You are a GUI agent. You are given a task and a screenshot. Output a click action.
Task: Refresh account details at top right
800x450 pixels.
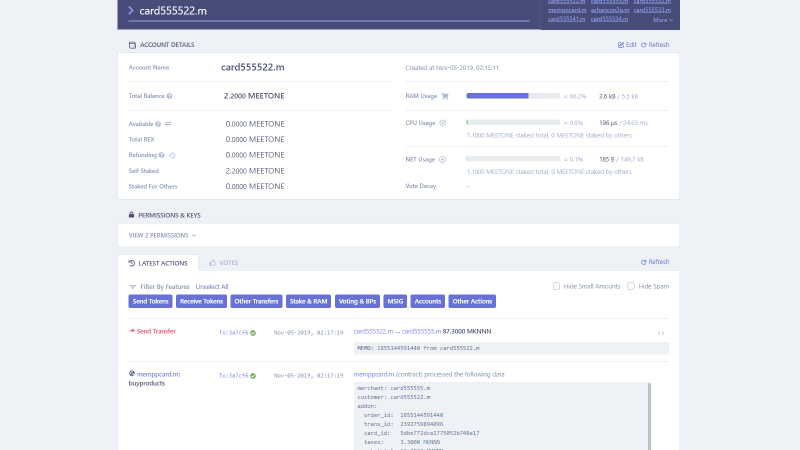[655, 45]
